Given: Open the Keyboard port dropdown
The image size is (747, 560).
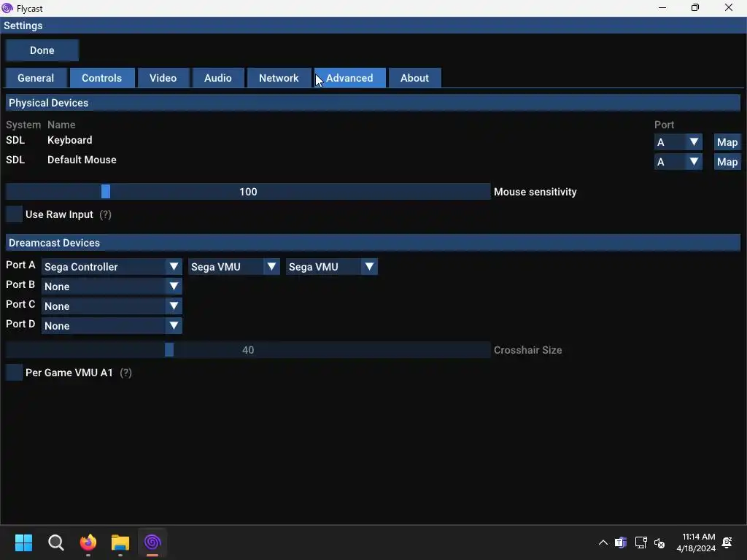Looking at the screenshot, I should [x=678, y=142].
